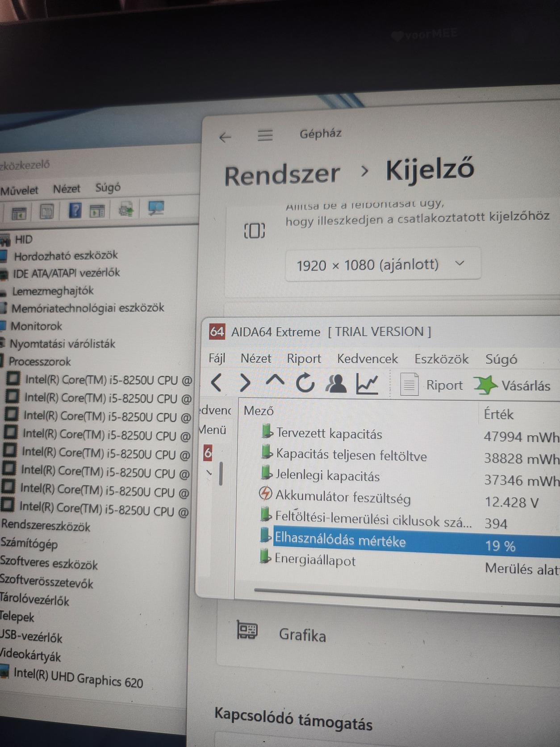Screen dimensions: 560x747
Task: Select Lemezmeghajtók tree item
Action: pyautogui.click(x=53, y=291)
